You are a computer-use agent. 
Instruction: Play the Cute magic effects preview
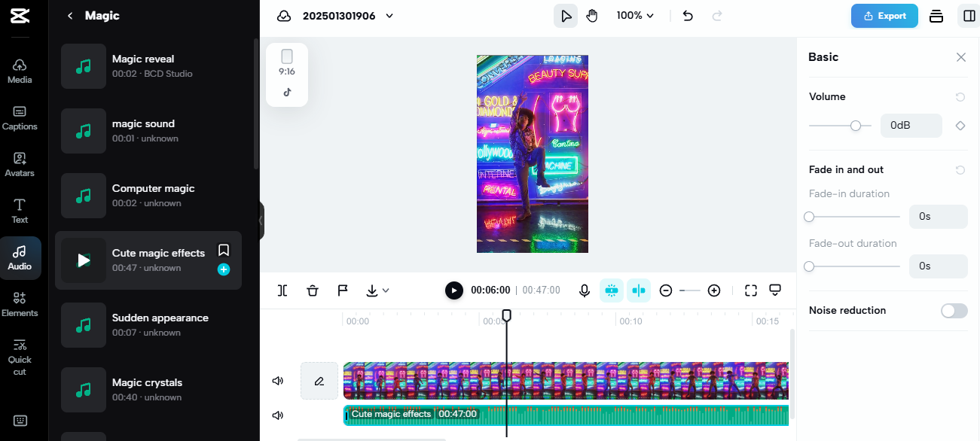click(x=84, y=260)
